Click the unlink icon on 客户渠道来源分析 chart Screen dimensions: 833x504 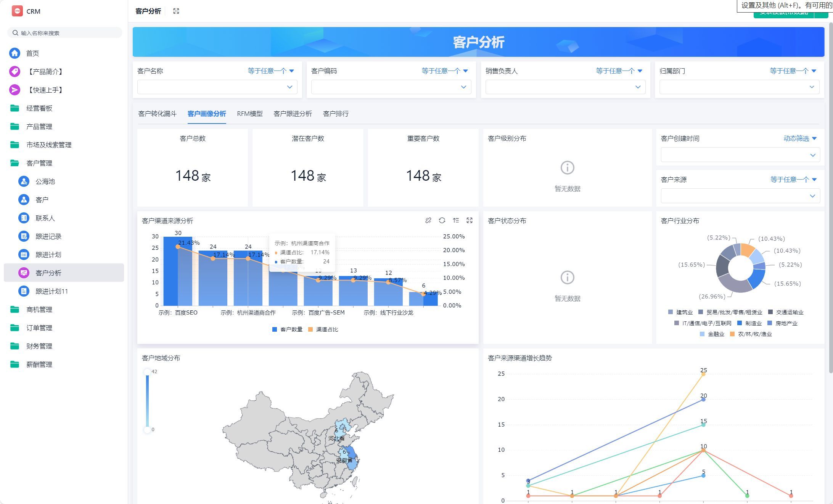[x=428, y=220]
